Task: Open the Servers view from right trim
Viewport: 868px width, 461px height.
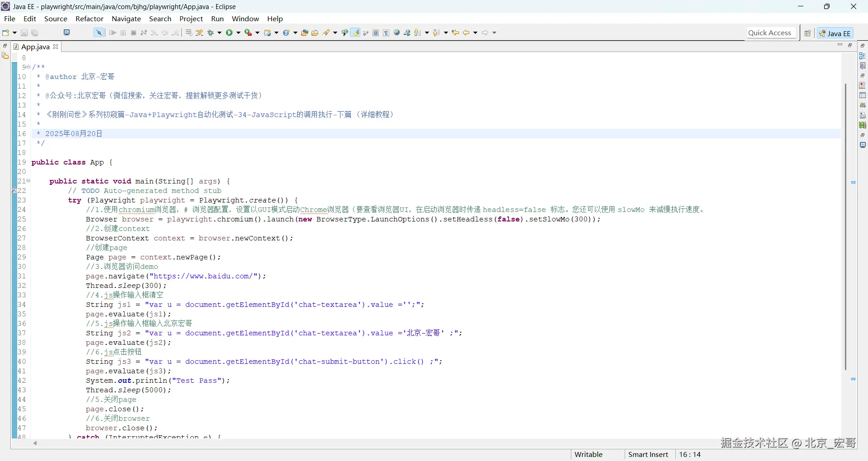Action: tap(863, 105)
